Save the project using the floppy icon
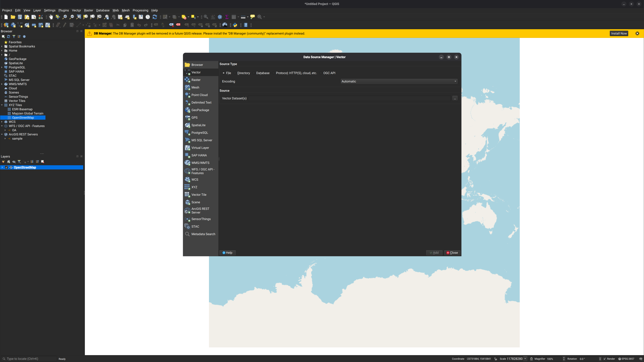Viewport: 644px width, 362px height. [x=20, y=17]
